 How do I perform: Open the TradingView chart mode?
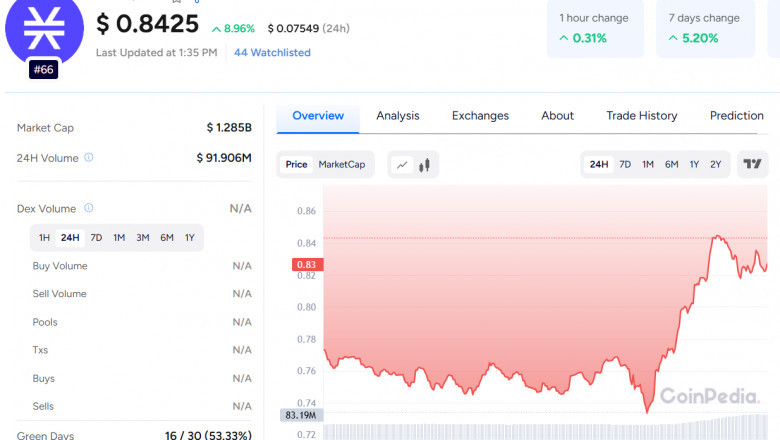(x=752, y=164)
